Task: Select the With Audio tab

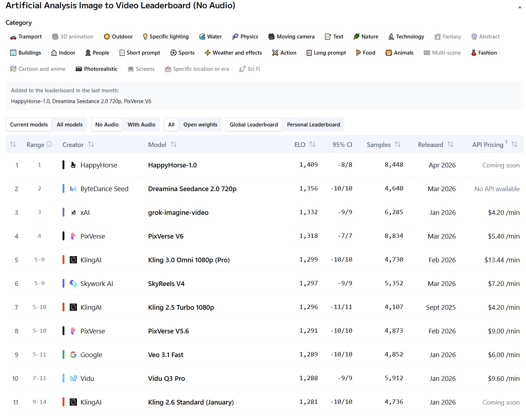Action: 141,125
